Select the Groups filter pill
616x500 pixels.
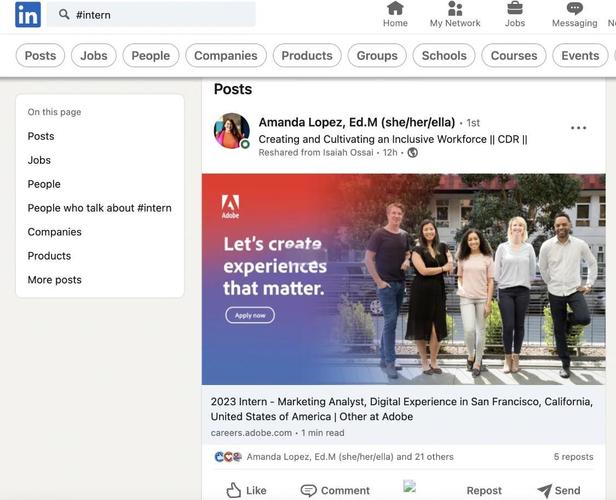(x=377, y=55)
